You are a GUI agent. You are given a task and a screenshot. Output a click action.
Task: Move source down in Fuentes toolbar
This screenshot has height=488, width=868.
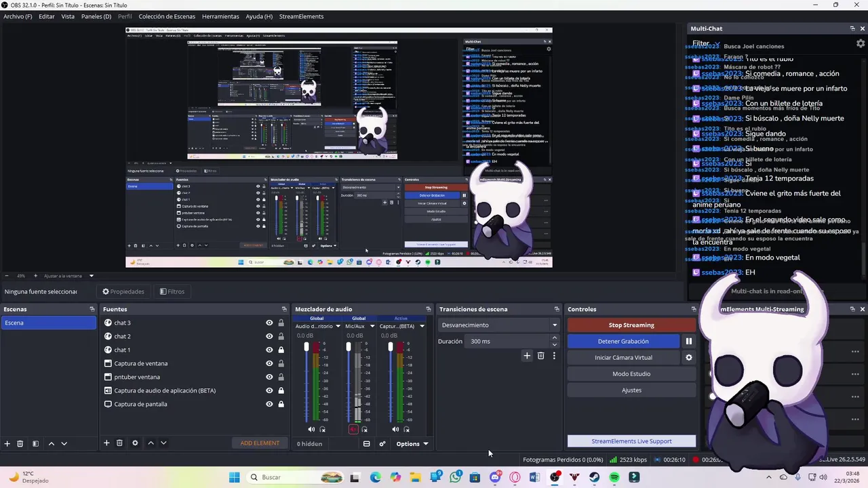(x=163, y=443)
